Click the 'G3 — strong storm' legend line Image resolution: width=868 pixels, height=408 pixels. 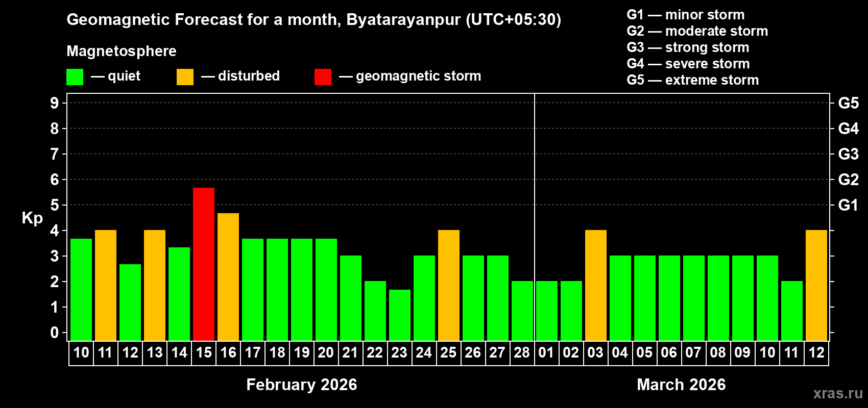688,47
